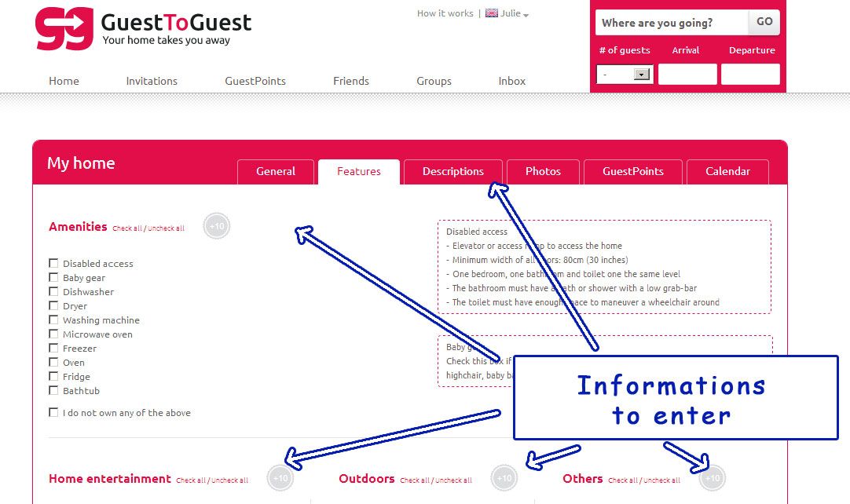Tick 'I do not own any of the above'
This screenshot has width=850, height=504.
click(x=53, y=412)
